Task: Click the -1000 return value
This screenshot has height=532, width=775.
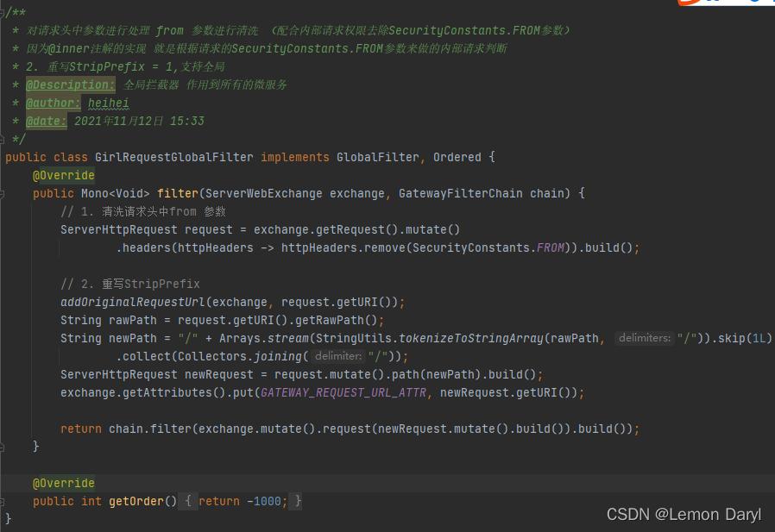Action: coord(264,501)
